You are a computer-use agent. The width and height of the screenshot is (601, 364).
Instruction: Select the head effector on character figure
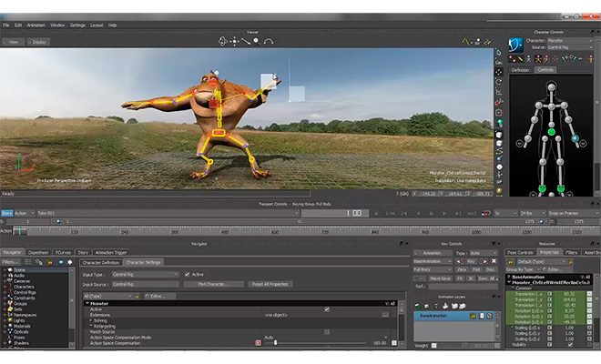(x=550, y=86)
